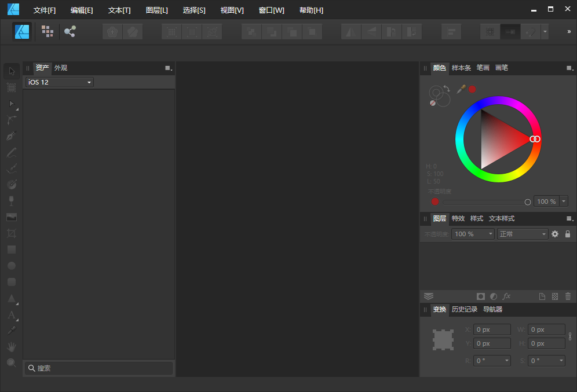Screen dimensions: 577x392
Task: Select the Zoom tool
Action: point(11,362)
